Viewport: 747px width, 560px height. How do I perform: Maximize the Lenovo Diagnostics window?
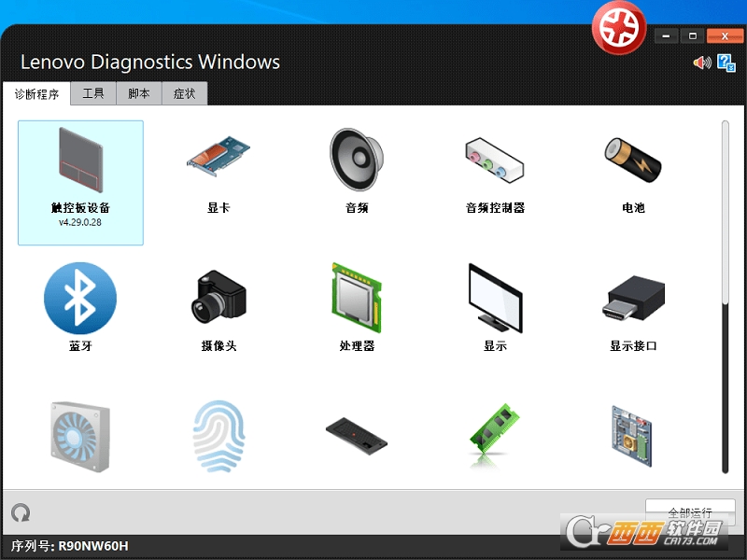(693, 35)
